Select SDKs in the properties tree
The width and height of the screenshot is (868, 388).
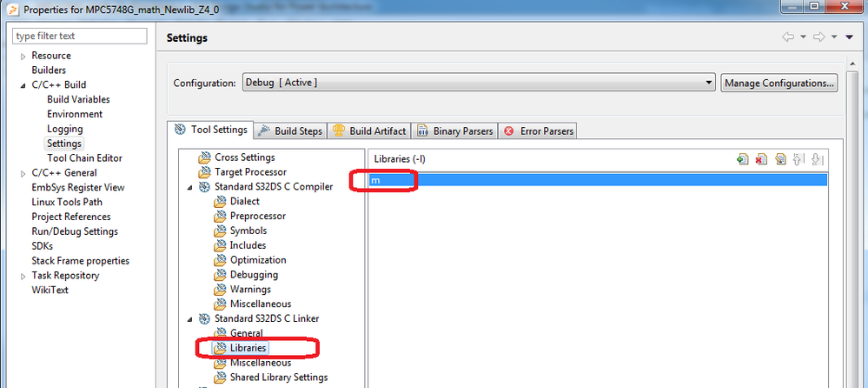(43, 245)
